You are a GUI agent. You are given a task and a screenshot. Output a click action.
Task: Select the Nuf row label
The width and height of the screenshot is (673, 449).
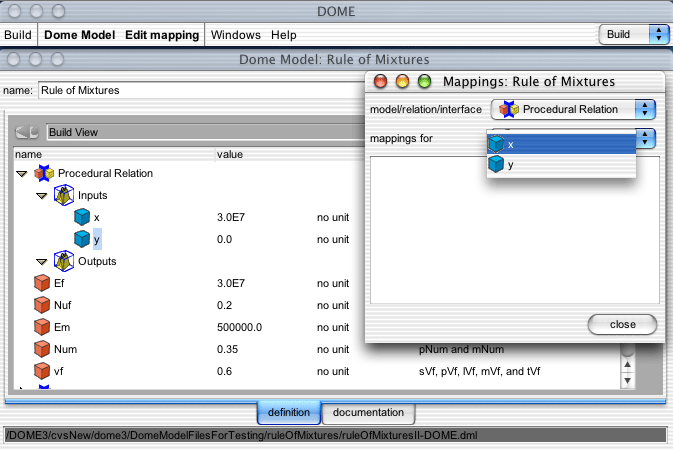coord(63,305)
